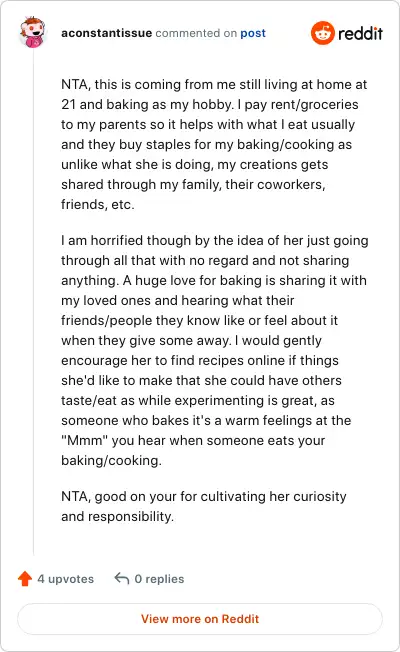The width and height of the screenshot is (400, 652).
Task: Click the reddit wordmark text
Action: [x=360, y=33]
